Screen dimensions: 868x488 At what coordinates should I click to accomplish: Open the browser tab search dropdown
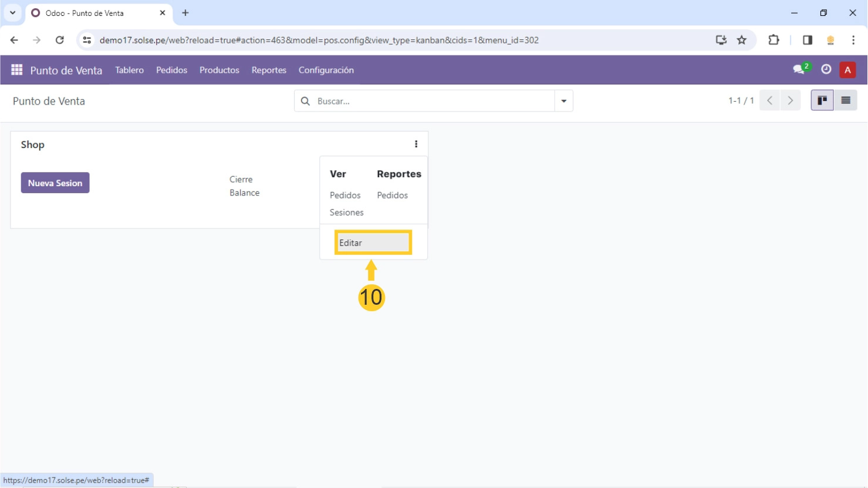pos(12,12)
